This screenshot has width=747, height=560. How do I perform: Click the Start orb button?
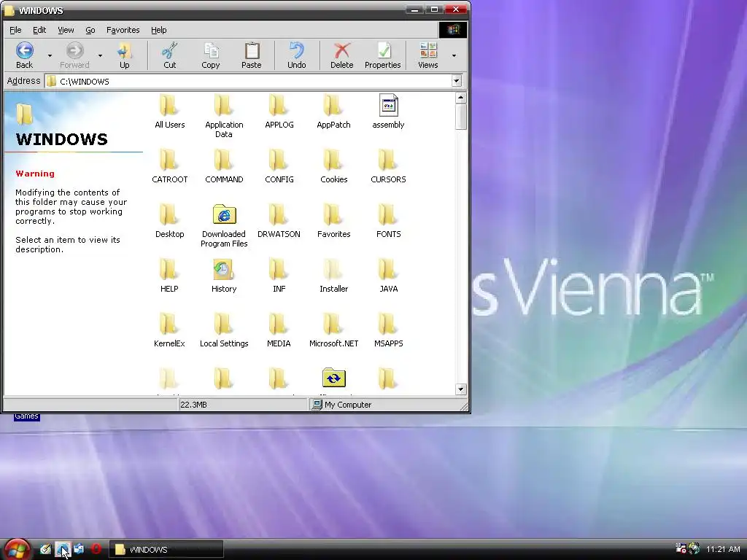point(16,550)
